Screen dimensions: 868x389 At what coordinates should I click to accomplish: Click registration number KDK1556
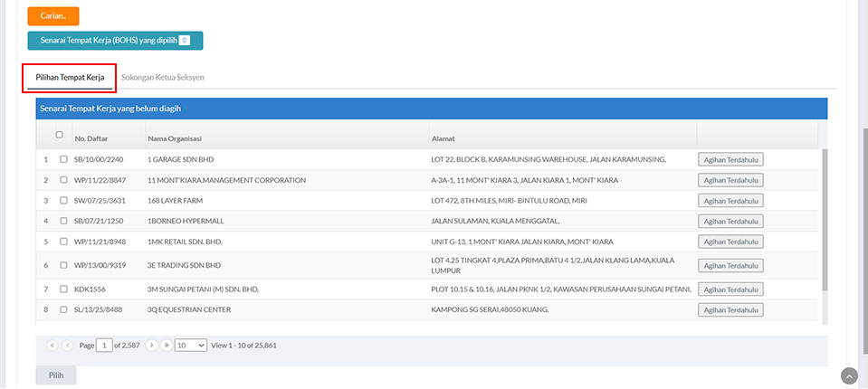click(90, 289)
